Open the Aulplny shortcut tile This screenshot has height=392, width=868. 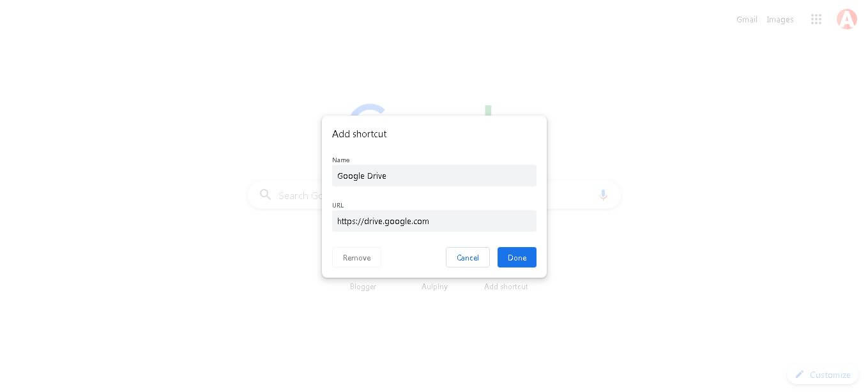pyautogui.click(x=434, y=287)
